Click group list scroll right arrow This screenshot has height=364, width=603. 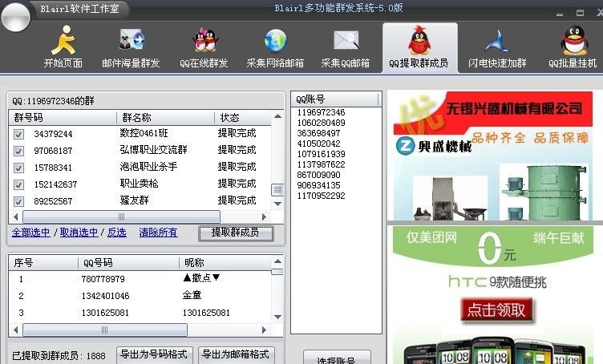point(264,216)
